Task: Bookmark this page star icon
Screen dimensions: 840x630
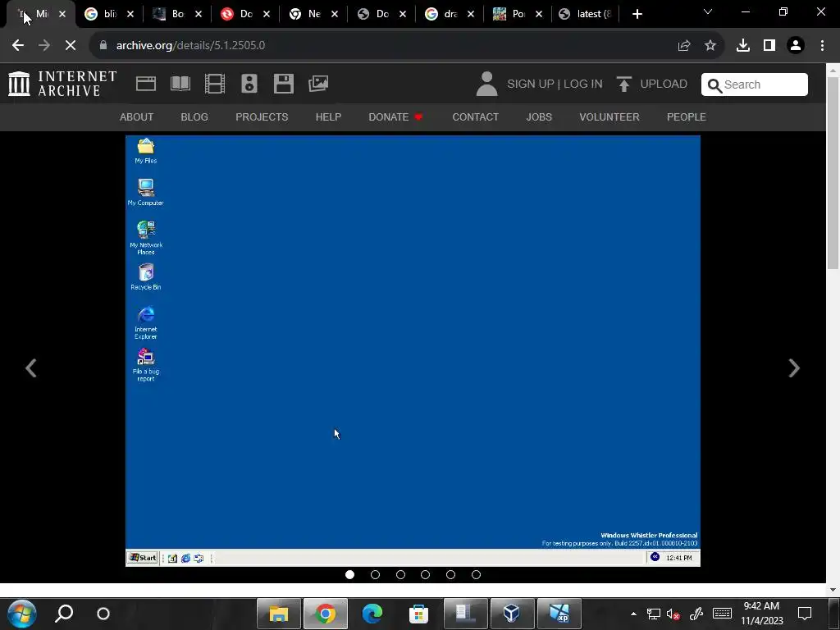Action: click(710, 46)
